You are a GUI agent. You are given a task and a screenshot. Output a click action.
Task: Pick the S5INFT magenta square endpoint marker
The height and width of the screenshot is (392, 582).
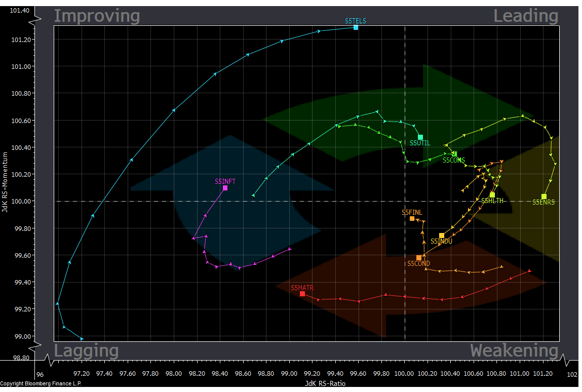pos(225,188)
